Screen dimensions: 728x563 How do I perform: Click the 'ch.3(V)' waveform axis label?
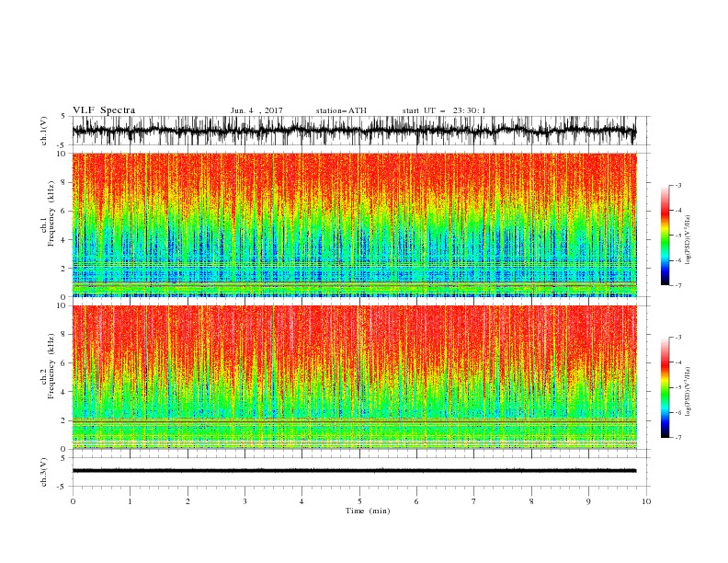pos(44,472)
